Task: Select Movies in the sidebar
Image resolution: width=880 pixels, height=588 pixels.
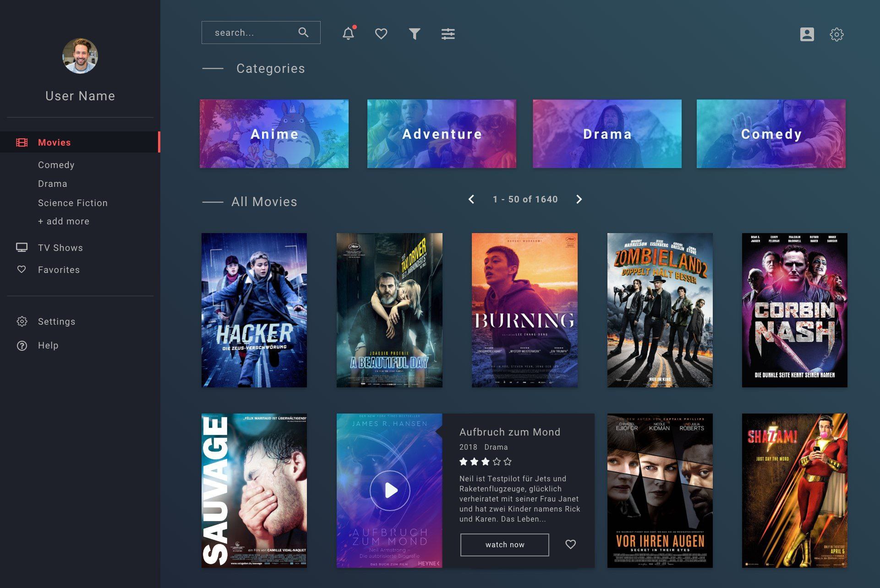Action: [80, 142]
